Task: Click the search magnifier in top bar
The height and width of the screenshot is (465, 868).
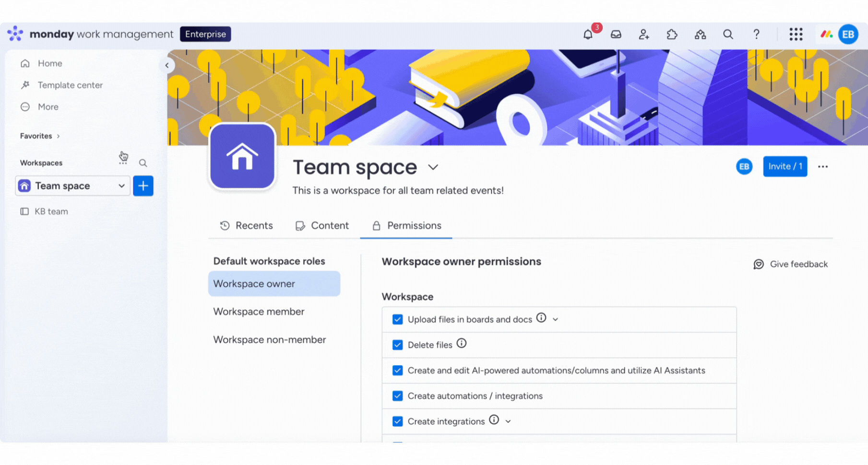Action: pyautogui.click(x=728, y=35)
